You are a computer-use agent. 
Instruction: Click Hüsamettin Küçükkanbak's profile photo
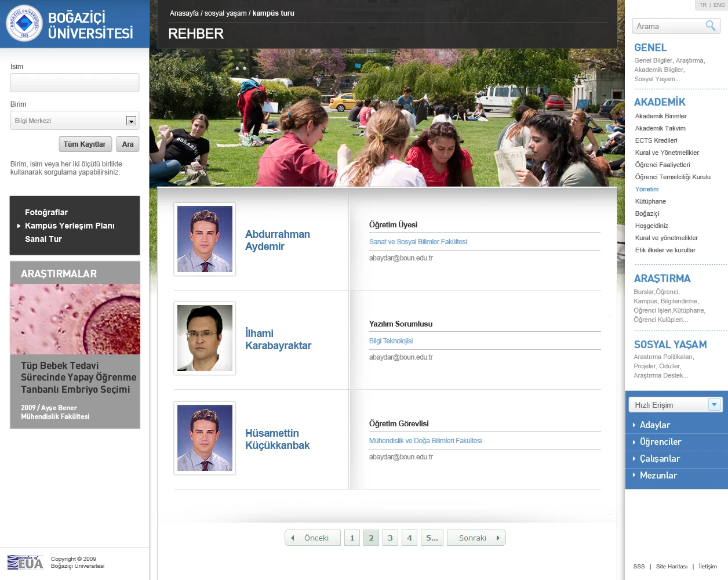pos(205,438)
